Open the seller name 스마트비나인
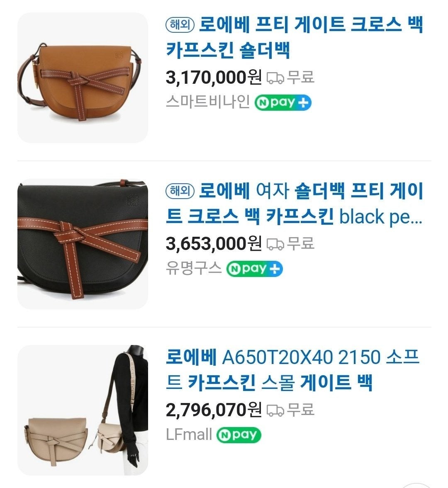 click(208, 102)
